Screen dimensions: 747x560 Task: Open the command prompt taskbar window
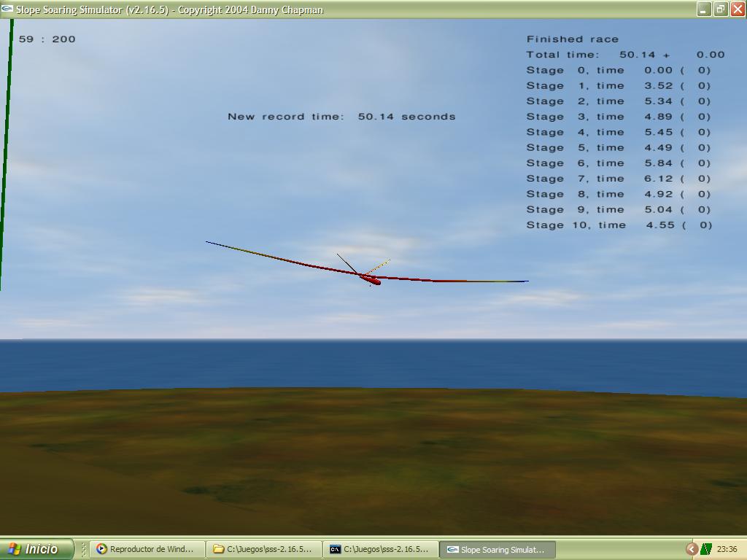click(x=381, y=549)
